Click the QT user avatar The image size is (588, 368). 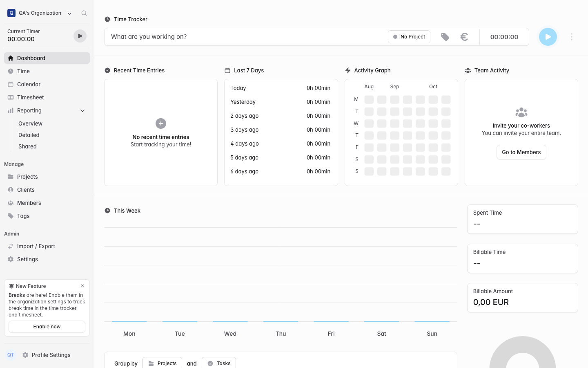(11, 355)
